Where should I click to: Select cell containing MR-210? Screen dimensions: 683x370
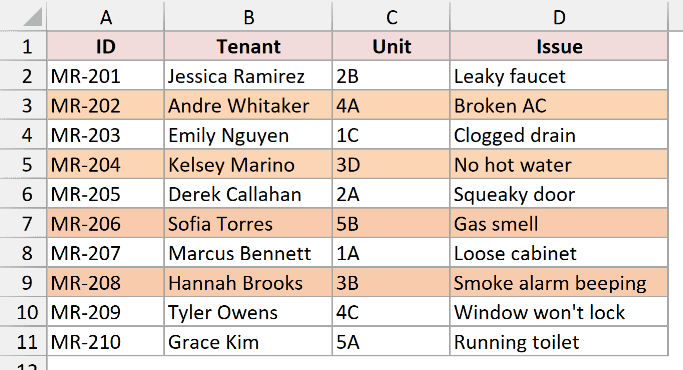(x=105, y=341)
